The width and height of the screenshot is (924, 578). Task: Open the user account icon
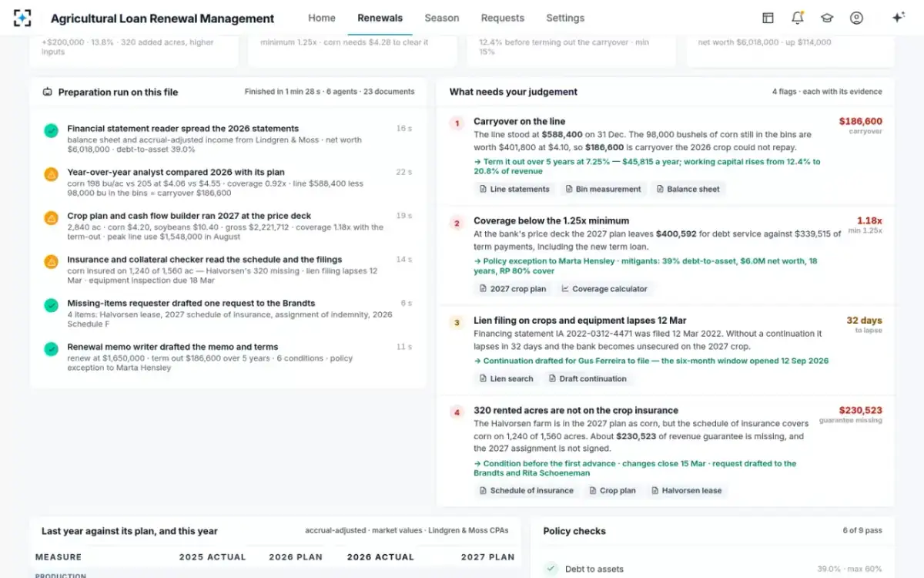click(x=856, y=18)
